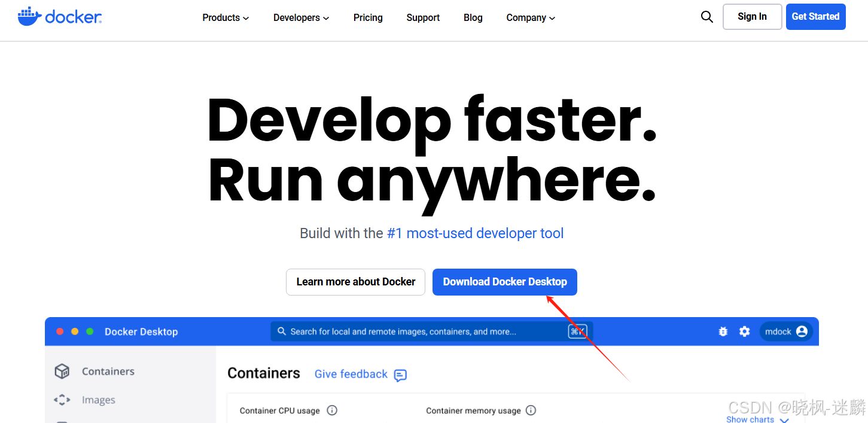
Task: Open the Pricing page
Action: pos(368,18)
